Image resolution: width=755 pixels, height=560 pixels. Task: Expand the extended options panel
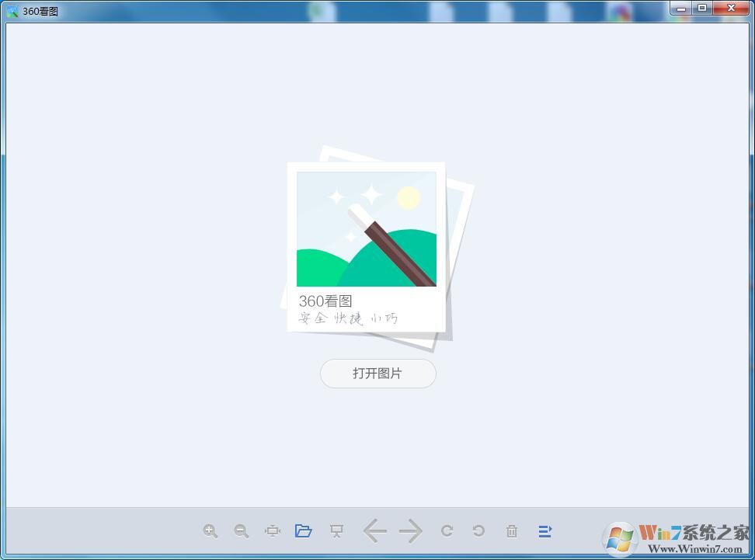[x=545, y=531]
